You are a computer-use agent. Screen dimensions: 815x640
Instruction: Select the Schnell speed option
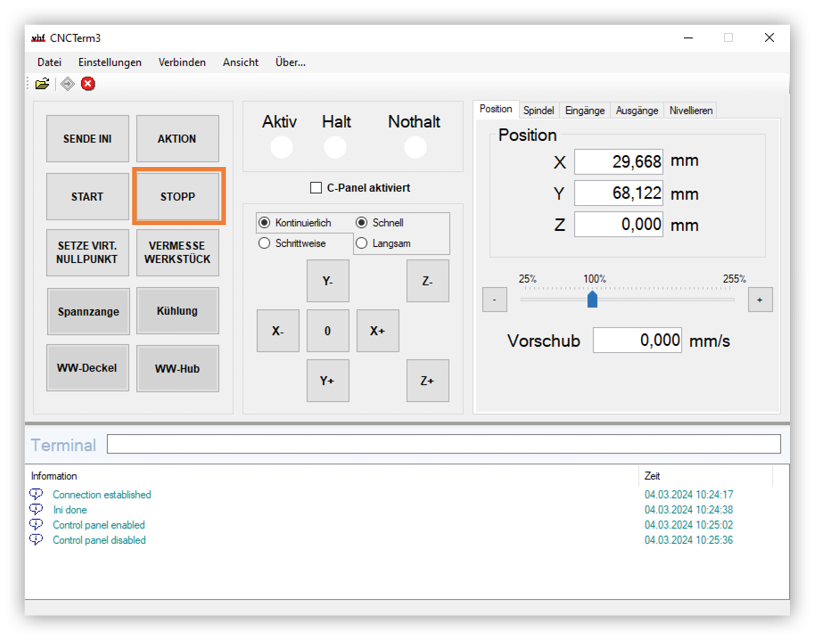tap(362, 223)
